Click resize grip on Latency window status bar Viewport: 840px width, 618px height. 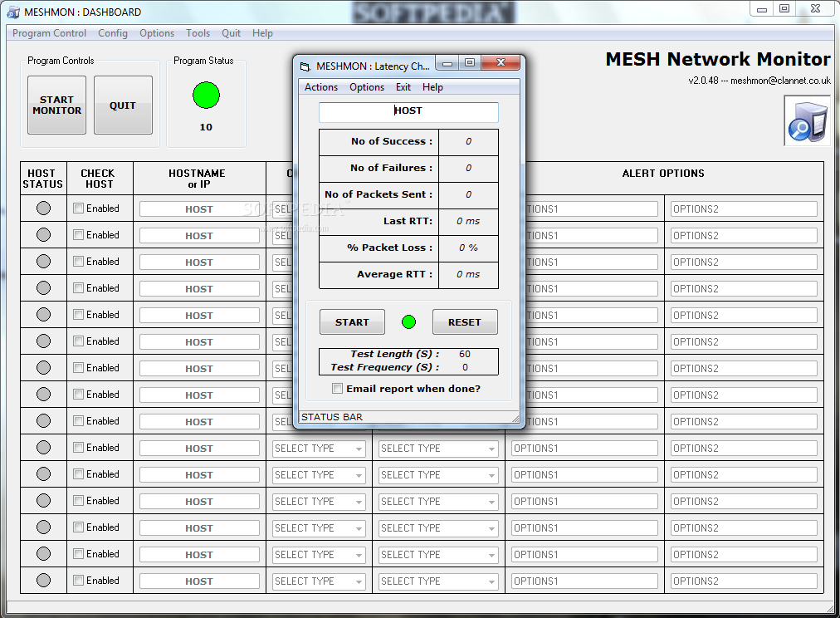(x=515, y=418)
